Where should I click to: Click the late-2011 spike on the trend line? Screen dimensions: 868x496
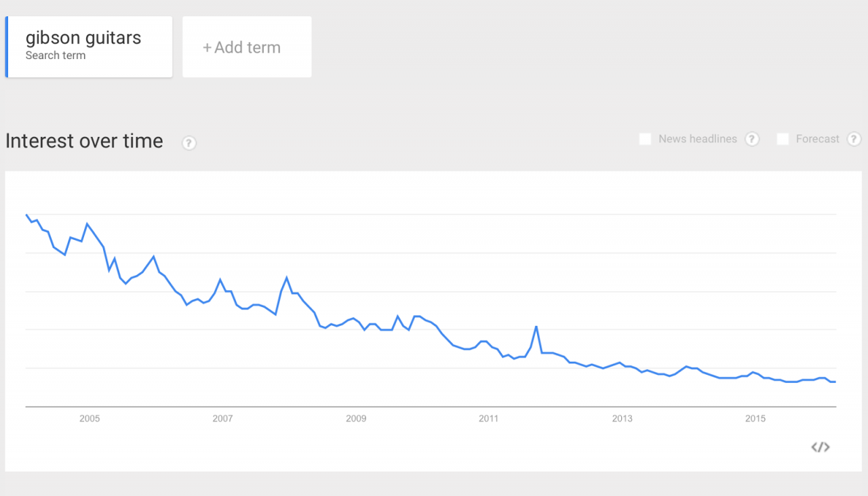click(536, 327)
